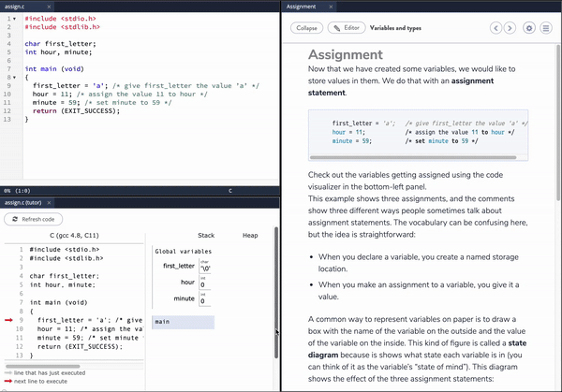Screen dimensions: 562x392
Task: Click 'Global variables' label in visualizer
Action: 184,252
